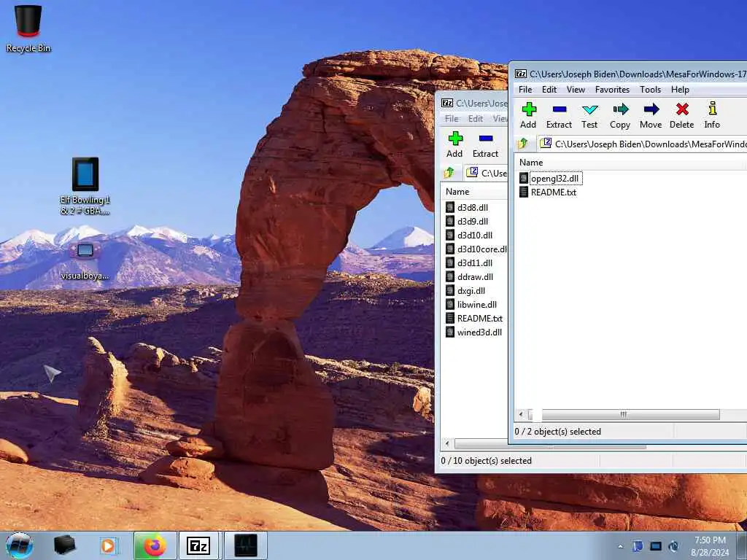747x560 pixels.
Task: Open File menu of the back 7-Zip window
Action: [452, 119]
